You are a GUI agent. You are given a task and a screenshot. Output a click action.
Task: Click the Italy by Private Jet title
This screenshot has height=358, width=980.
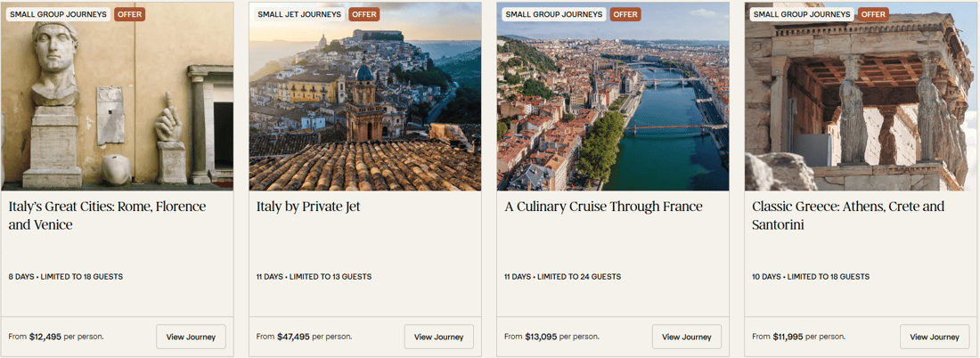point(308,207)
